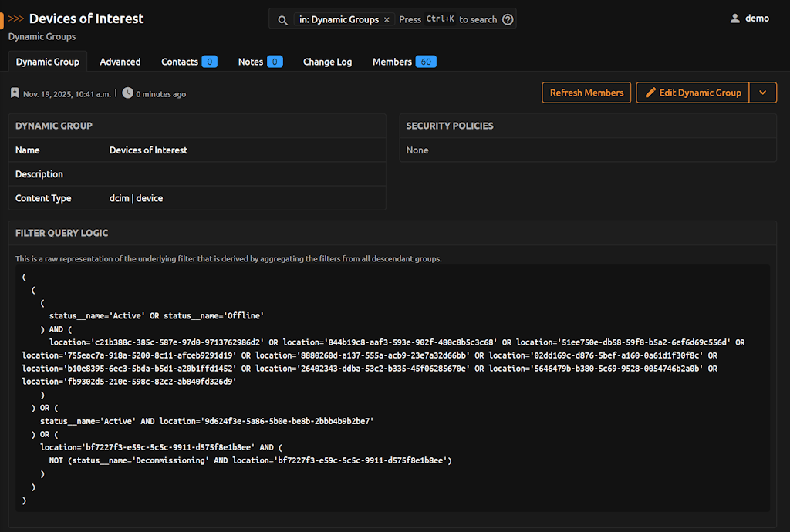The width and height of the screenshot is (790, 532).
Task: Click the Edit Dynamic Group button
Action: point(692,93)
